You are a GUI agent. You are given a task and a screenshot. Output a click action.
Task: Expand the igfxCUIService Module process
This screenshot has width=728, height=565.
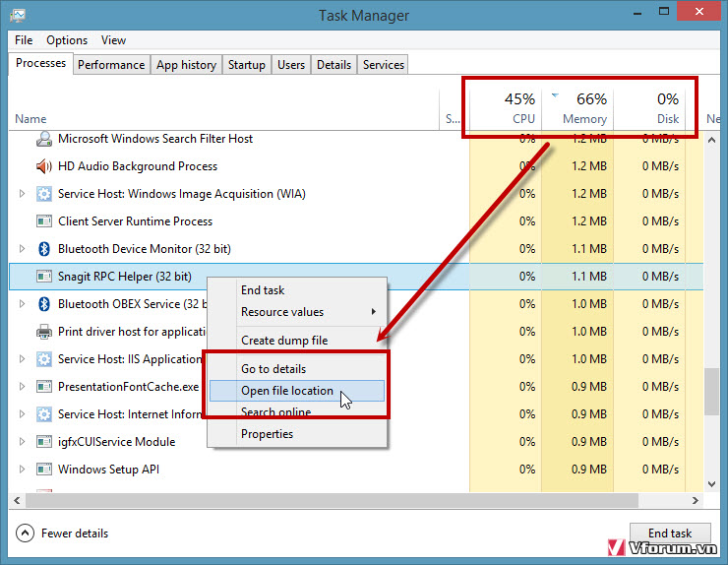(22, 442)
